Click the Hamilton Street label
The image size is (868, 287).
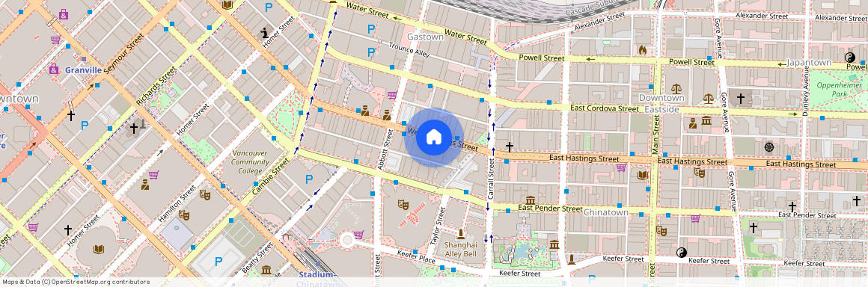click(x=177, y=204)
